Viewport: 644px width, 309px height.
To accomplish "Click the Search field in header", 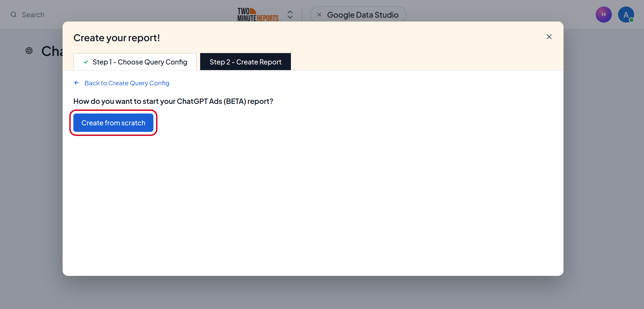I will (x=33, y=15).
